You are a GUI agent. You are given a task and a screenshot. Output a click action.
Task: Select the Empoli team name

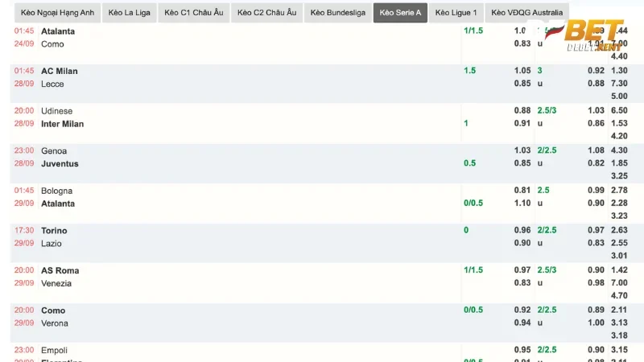point(54,350)
